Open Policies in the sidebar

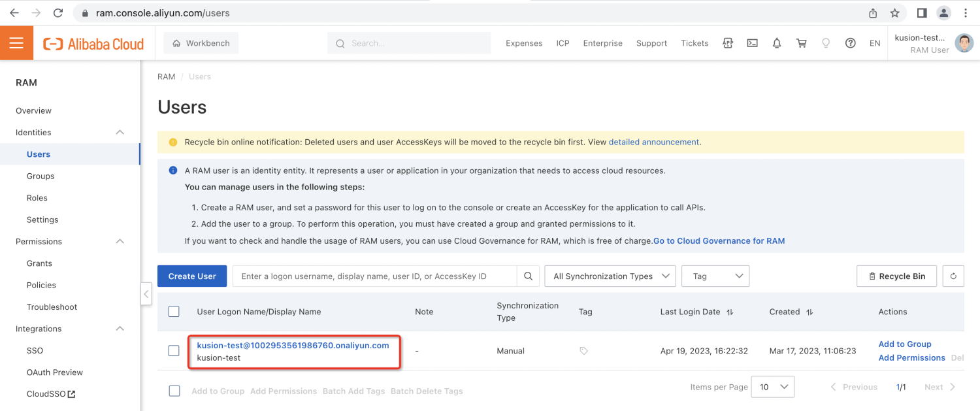click(41, 286)
